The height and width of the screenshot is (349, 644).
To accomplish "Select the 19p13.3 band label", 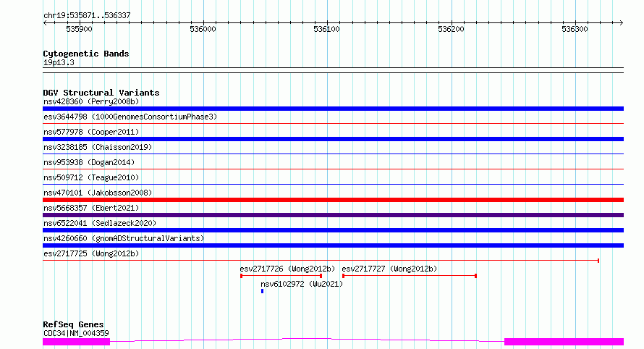I will 59,62.
